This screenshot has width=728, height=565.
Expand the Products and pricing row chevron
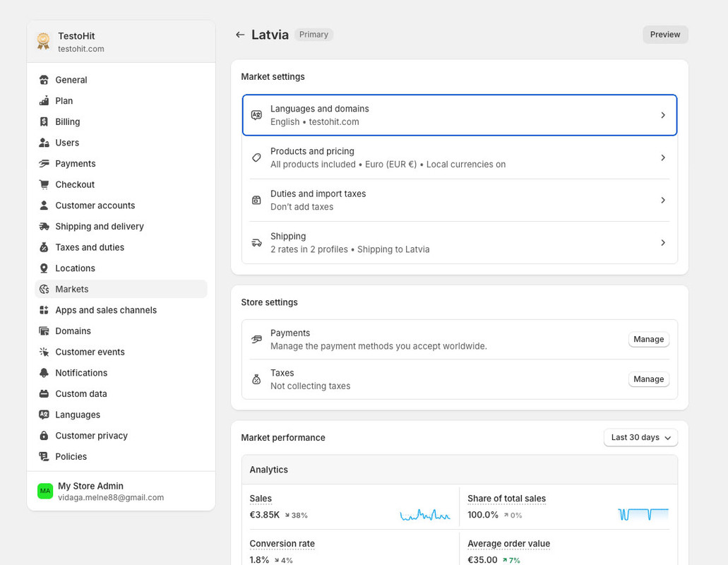point(662,157)
